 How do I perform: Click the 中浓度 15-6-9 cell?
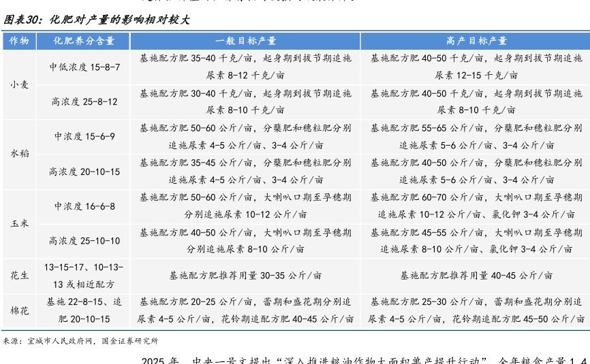[x=84, y=136]
